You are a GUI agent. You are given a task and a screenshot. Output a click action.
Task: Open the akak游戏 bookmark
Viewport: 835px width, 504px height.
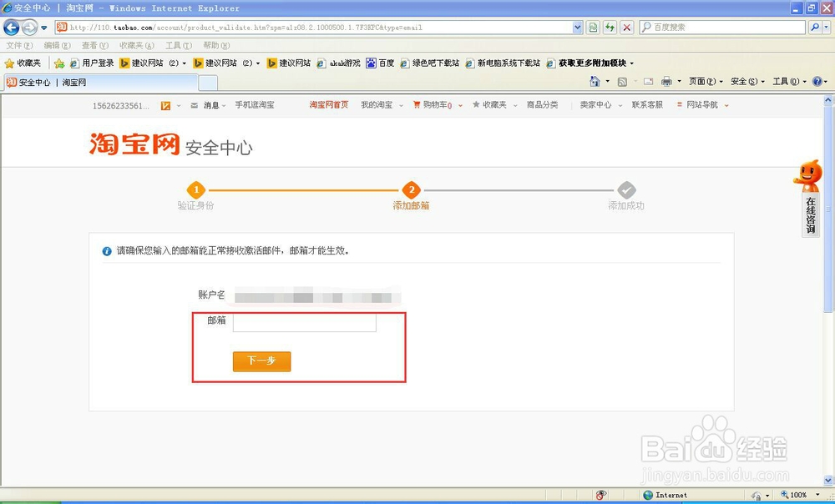coord(339,63)
